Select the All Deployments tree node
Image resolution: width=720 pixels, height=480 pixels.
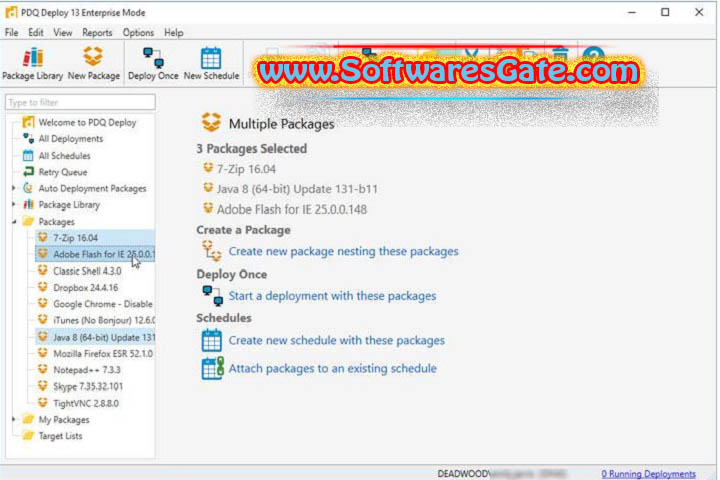[71, 139]
